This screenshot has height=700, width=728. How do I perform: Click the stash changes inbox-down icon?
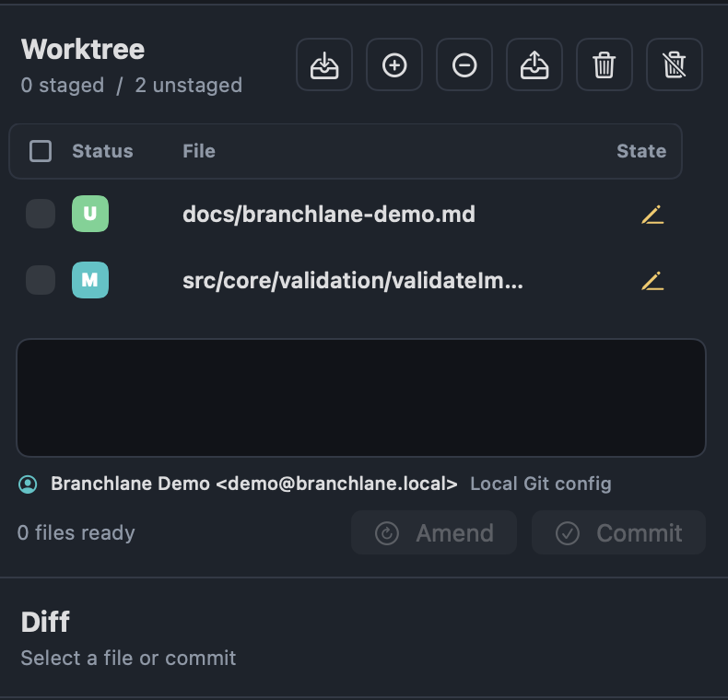(324, 64)
